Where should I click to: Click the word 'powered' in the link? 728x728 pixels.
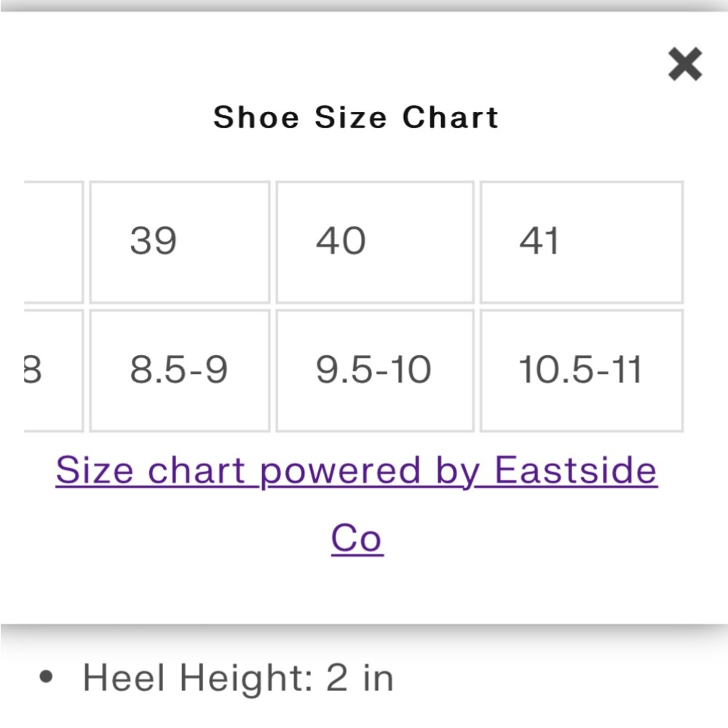340,472
